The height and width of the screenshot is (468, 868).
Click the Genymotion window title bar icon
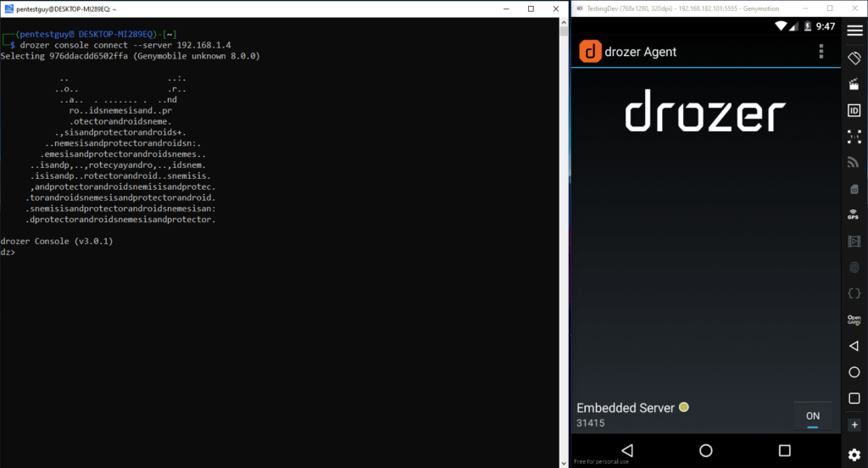point(580,8)
